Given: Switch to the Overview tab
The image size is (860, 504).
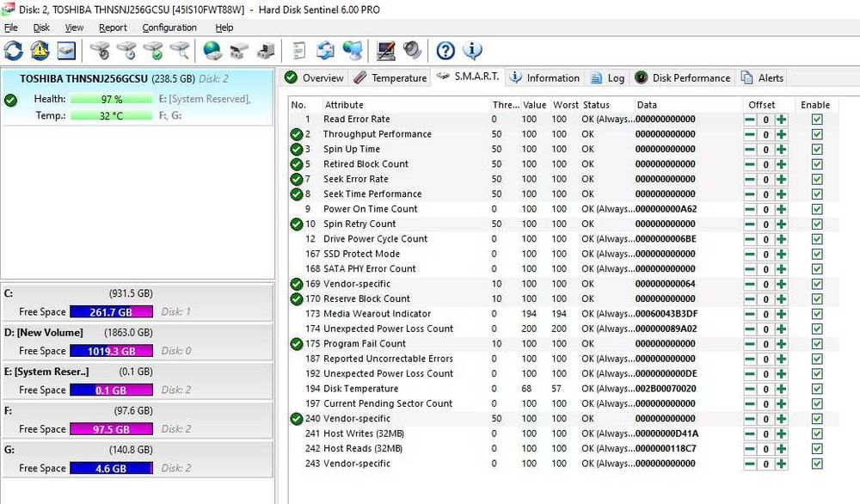Looking at the screenshot, I should pyautogui.click(x=314, y=78).
